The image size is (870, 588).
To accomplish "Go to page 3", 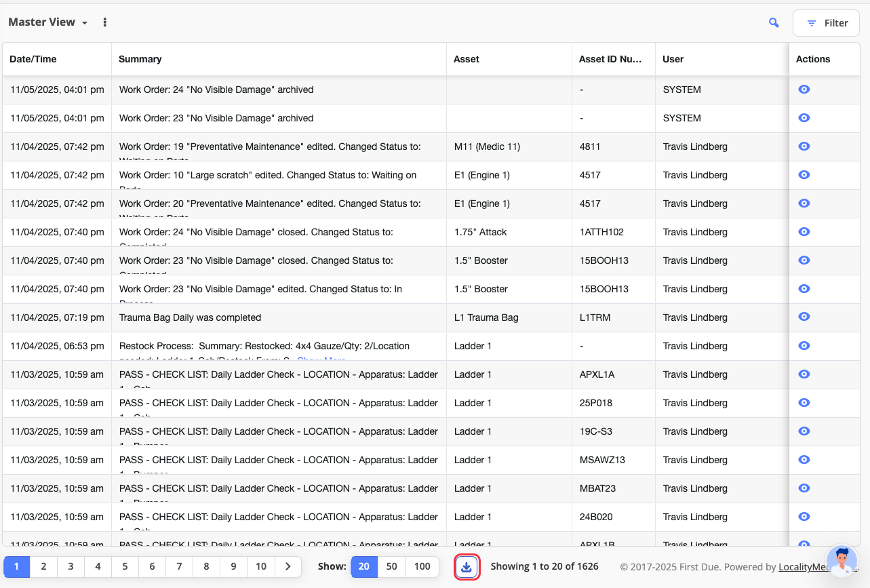I will tap(71, 566).
